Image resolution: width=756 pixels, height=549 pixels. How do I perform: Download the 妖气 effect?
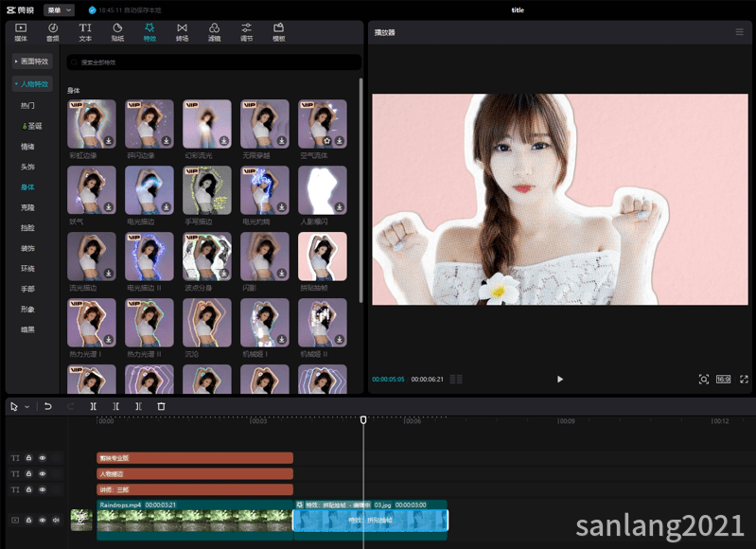click(x=109, y=207)
